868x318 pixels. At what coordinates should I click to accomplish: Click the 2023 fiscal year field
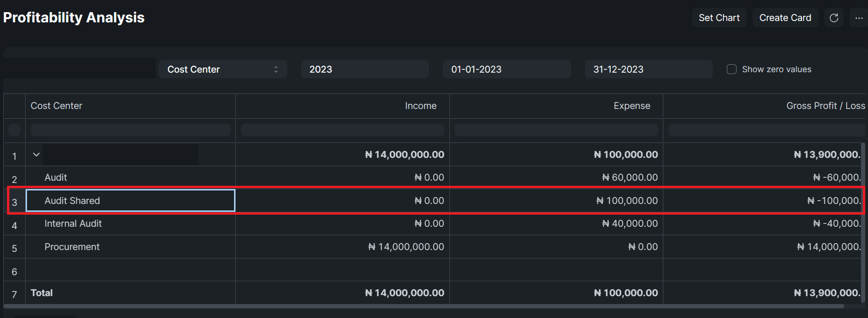pyautogui.click(x=365, y=69)
